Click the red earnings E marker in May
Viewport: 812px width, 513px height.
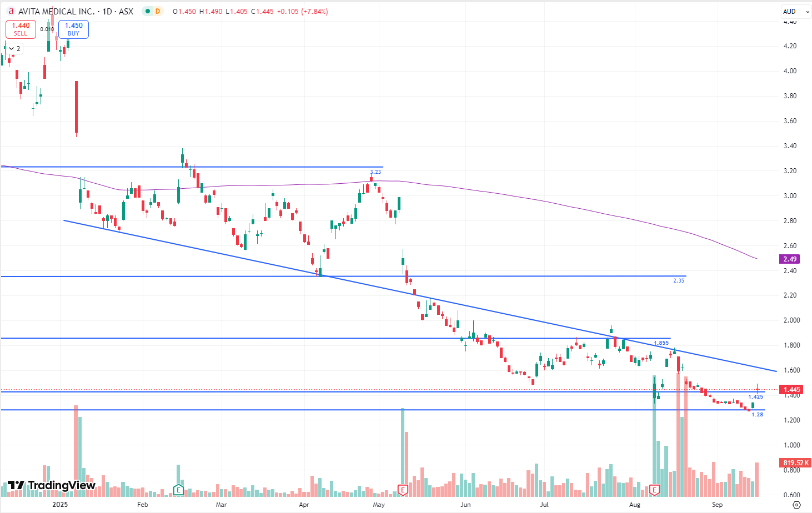click(x=403, y=490)
